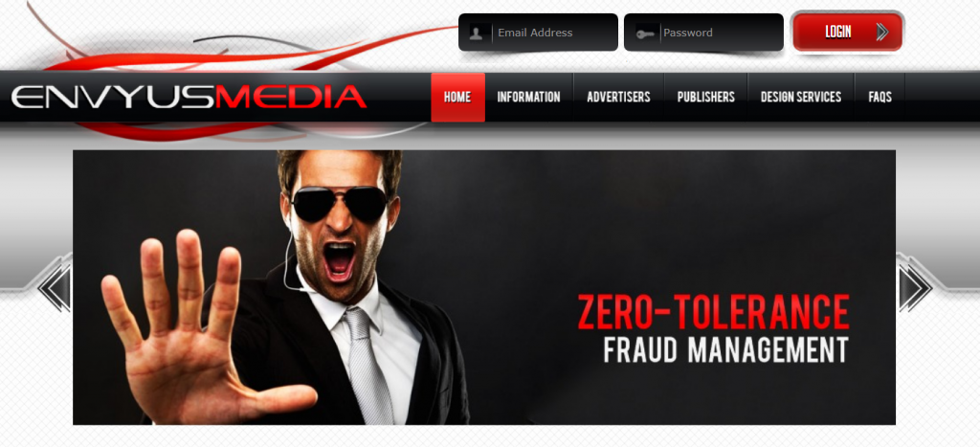
Task: Open the Information menu item
Action: [528, 98]
